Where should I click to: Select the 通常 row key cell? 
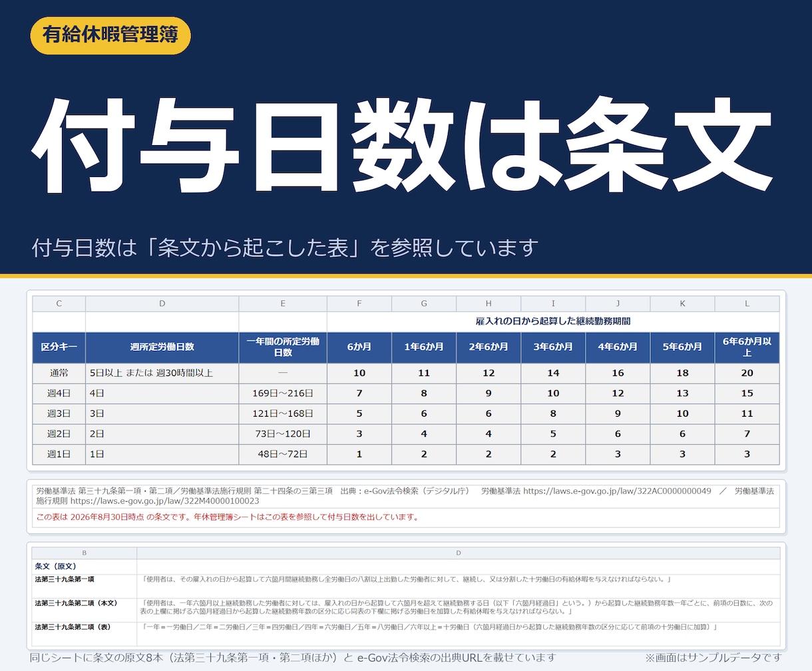(59, 373)
